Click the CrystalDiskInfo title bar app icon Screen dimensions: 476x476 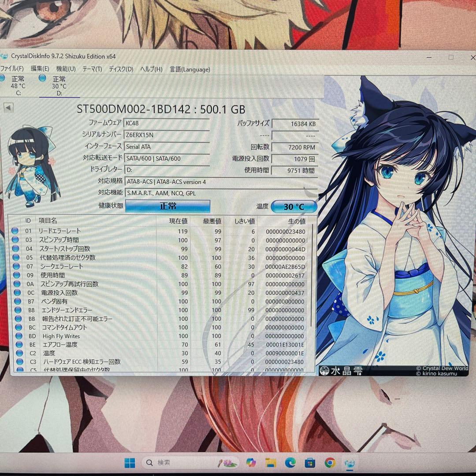click(4, 56)
